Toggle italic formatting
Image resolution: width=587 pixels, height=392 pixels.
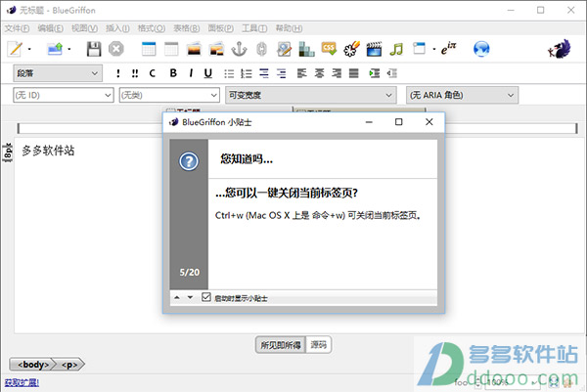[x=191, y=73]
